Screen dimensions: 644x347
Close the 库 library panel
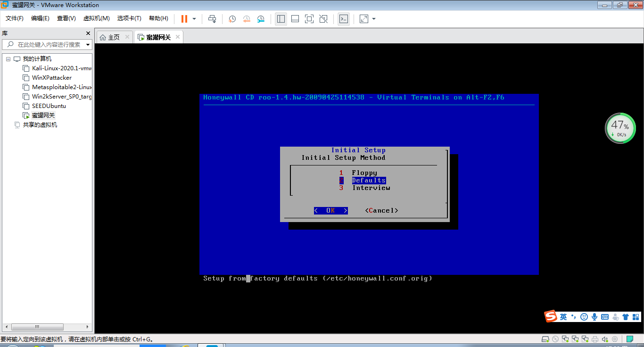tap(88, 33)
